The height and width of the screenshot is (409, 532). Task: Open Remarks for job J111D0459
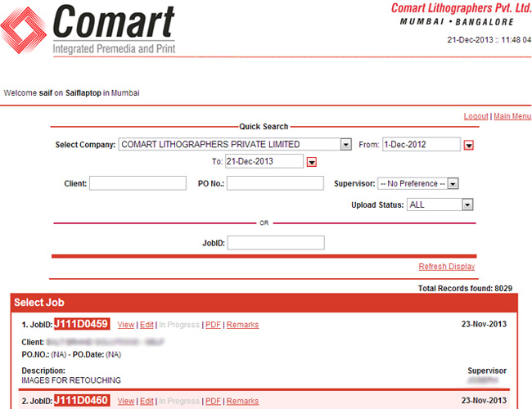[242, 325]
